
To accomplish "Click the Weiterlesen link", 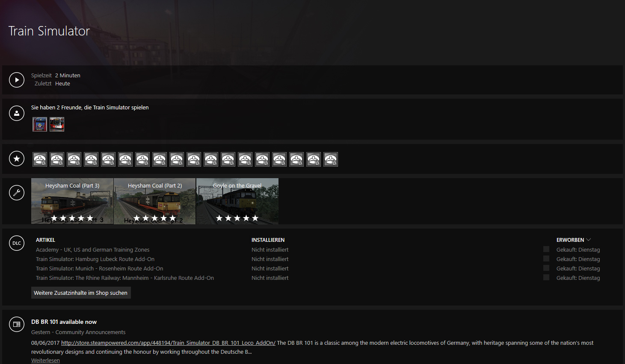I will tap(45, 361).
